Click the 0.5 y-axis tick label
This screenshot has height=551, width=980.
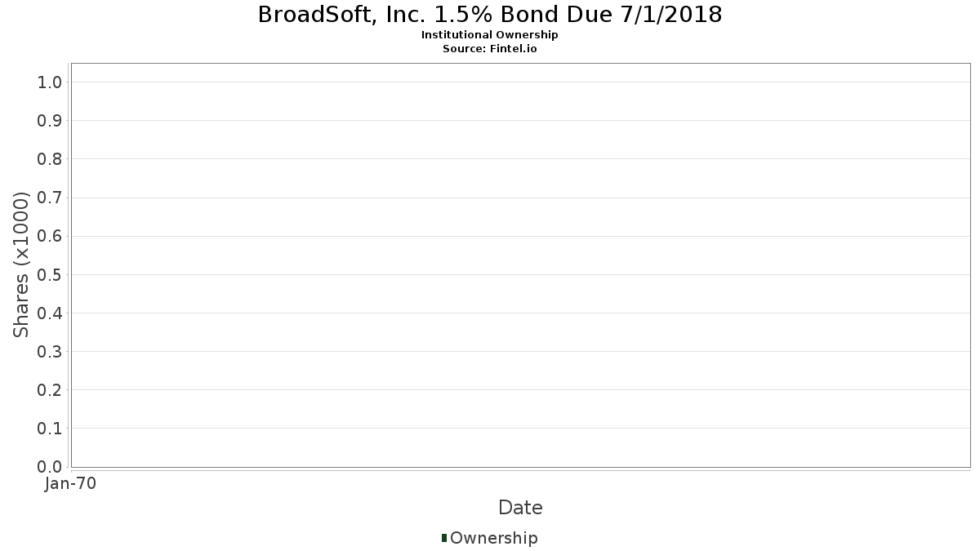[x=50, y=275]
